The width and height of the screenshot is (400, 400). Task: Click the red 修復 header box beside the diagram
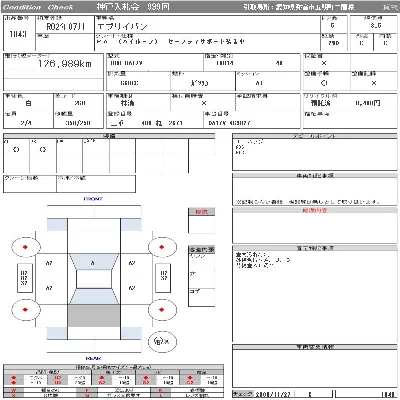click(x=201, y=211)
